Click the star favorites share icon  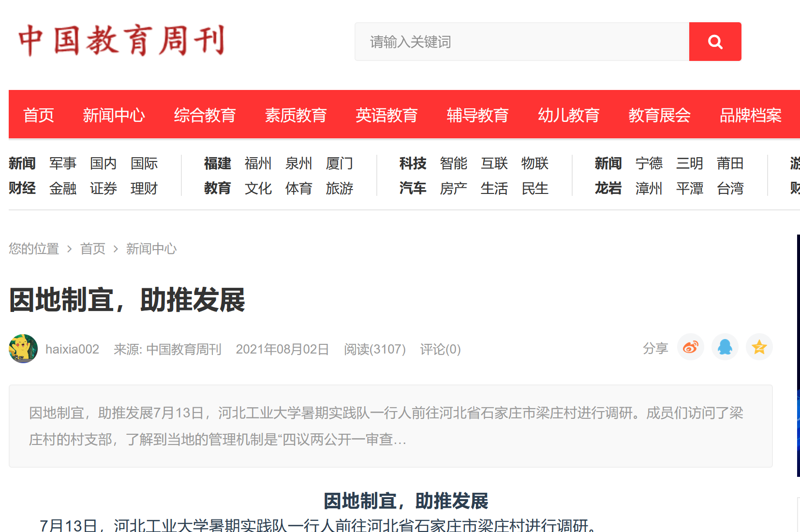pos(759,347)
